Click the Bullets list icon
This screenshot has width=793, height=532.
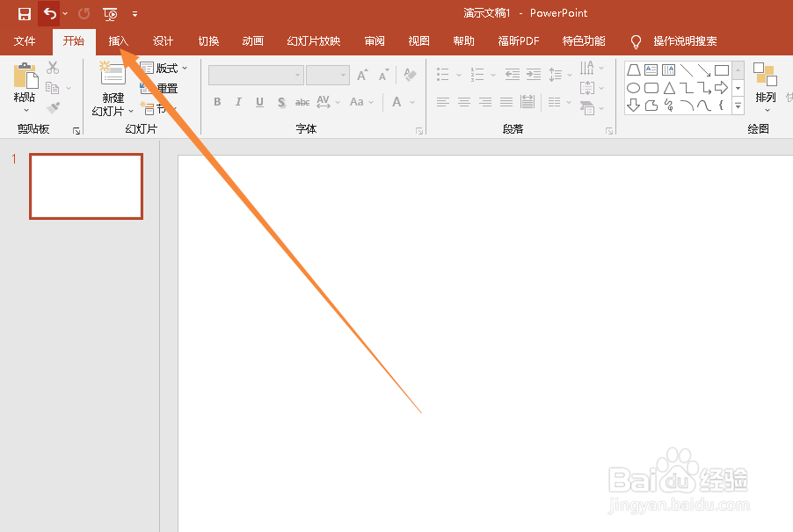(442, 75)
